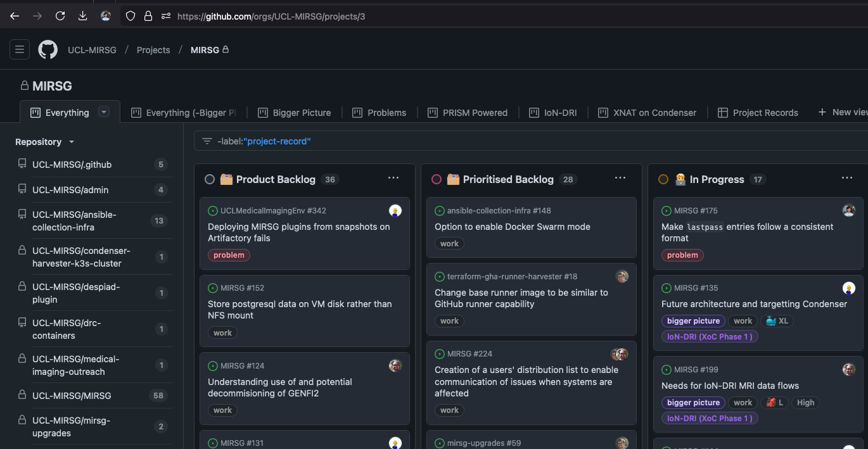The image size is (868, 449).
Task: Click the filter icon in the filter bar
Action: coord(207,141)
